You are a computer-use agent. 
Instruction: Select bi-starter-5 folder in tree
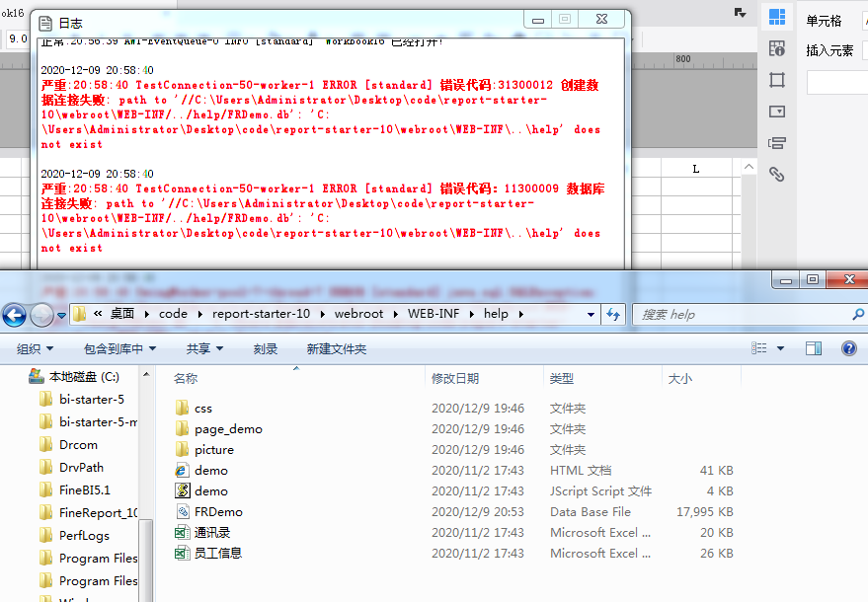click(x=82, y=400)
